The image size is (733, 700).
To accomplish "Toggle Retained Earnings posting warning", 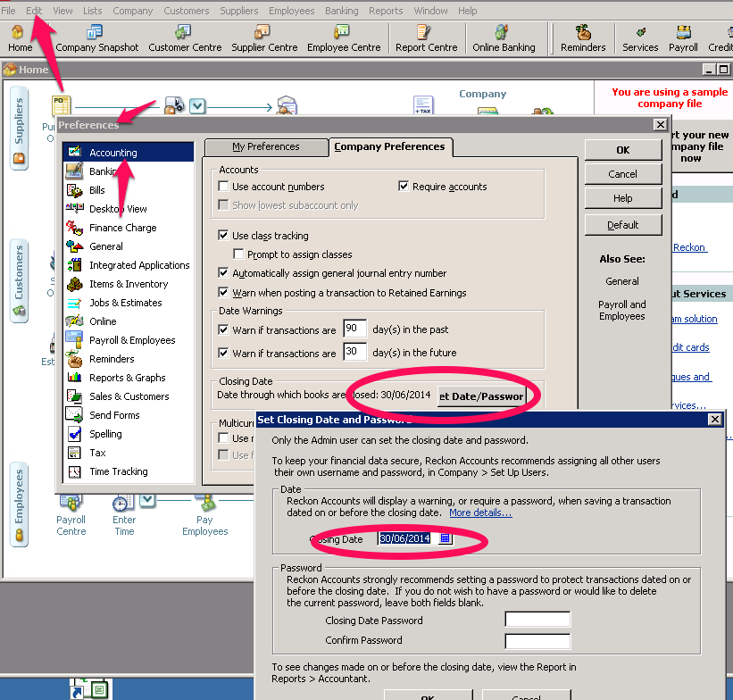I will point(223,292).
